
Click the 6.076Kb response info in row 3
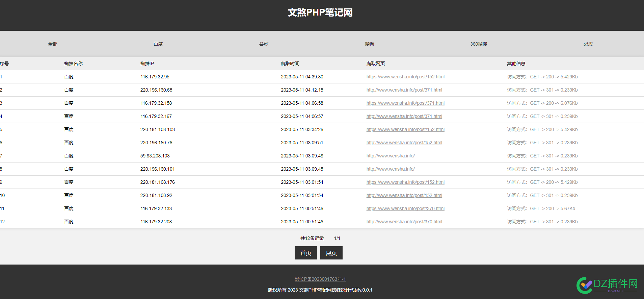(542, 103)
